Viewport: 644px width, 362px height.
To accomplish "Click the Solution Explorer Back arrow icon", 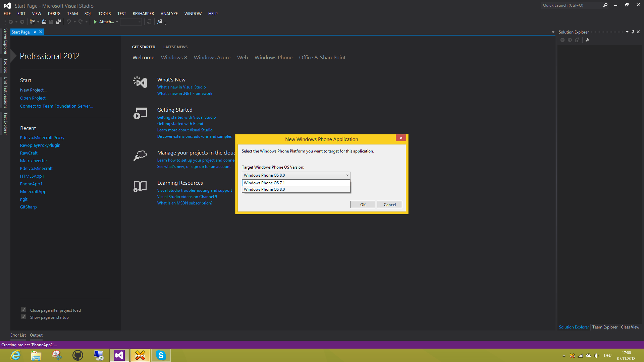I will [x=562, y=40].
